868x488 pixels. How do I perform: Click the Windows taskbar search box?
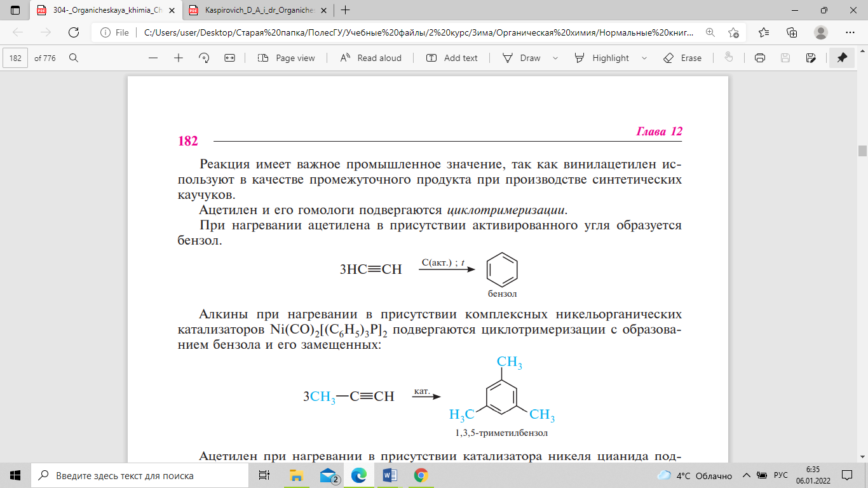138,475
